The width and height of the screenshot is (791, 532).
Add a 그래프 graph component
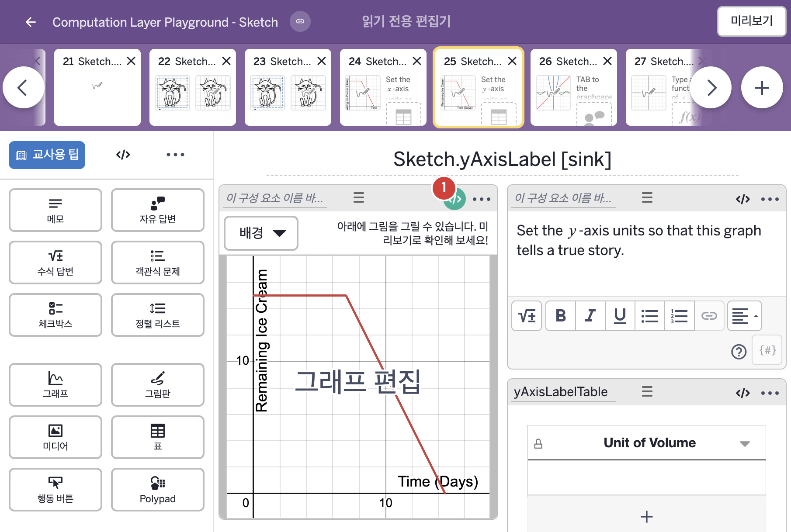pyautogui.click(x=56, y=385)
